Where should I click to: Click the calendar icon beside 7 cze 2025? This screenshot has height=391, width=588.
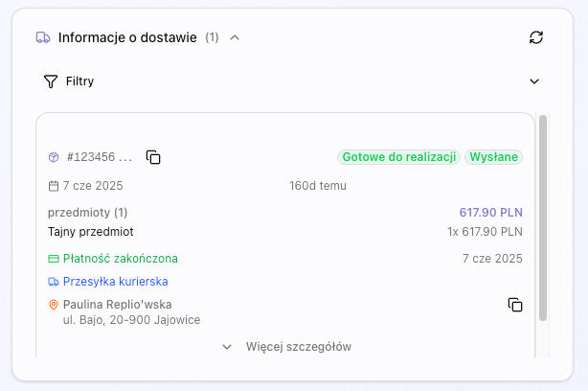tap(54, 186)
